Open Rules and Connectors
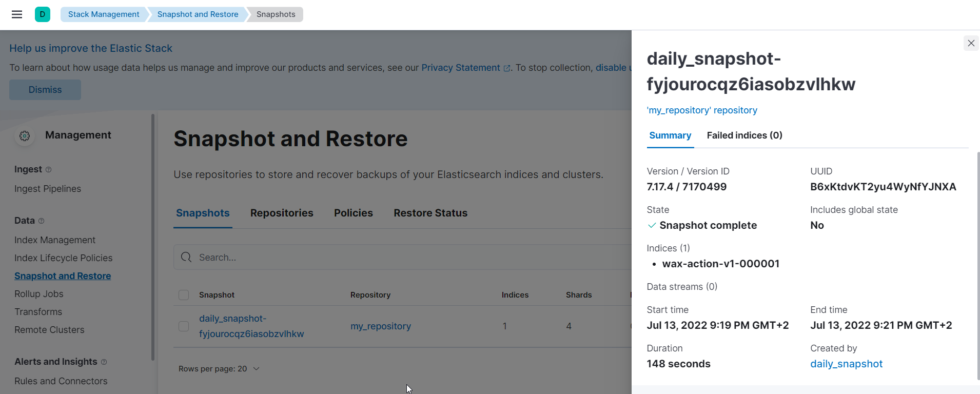The image size is (980, 394). [61, 381]
